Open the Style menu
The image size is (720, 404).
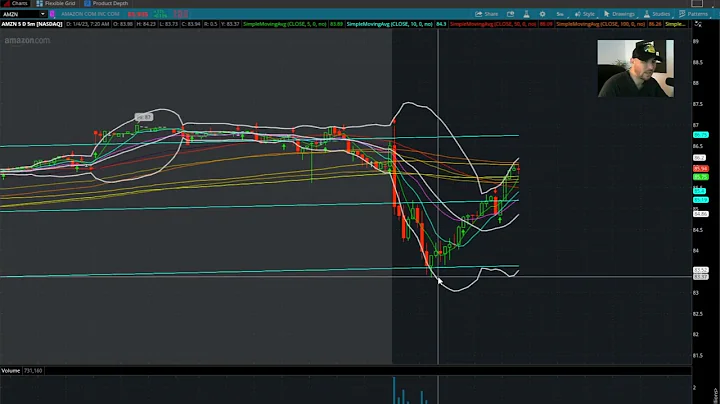coord(585,14)
